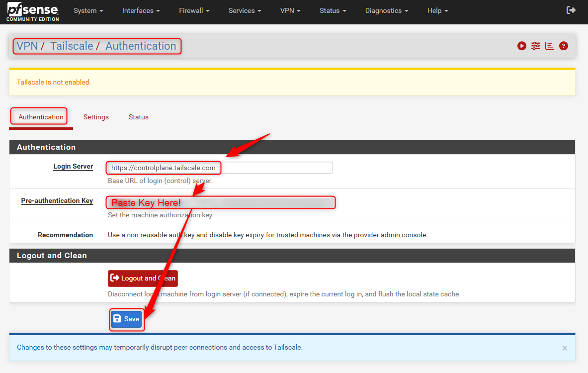The height and width of the screenshot is (373, 588).
Task: Open the Help dropdown menu
Action: pyautogui.click(x=437, y=10)
